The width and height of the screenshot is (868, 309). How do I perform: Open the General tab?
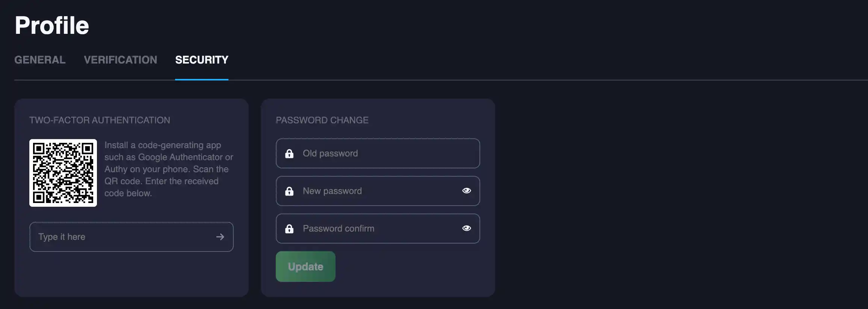pyautogui.click(x=40, y=60)
